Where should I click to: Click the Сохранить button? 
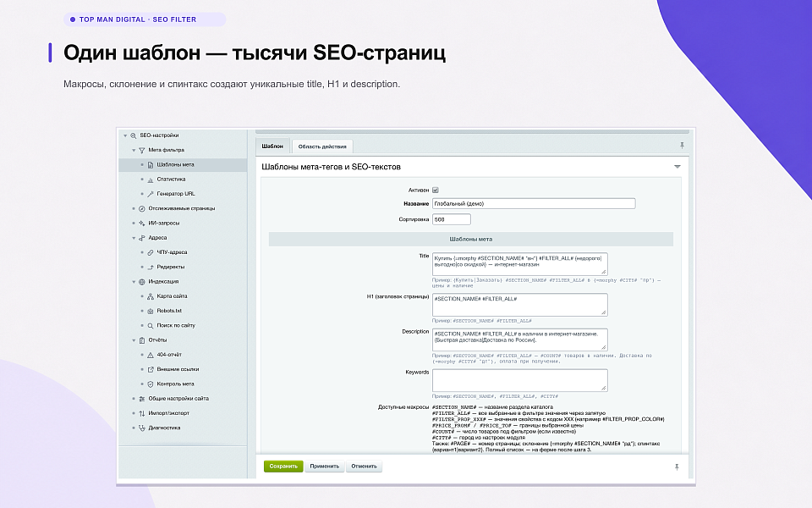(x=283, y=467)
